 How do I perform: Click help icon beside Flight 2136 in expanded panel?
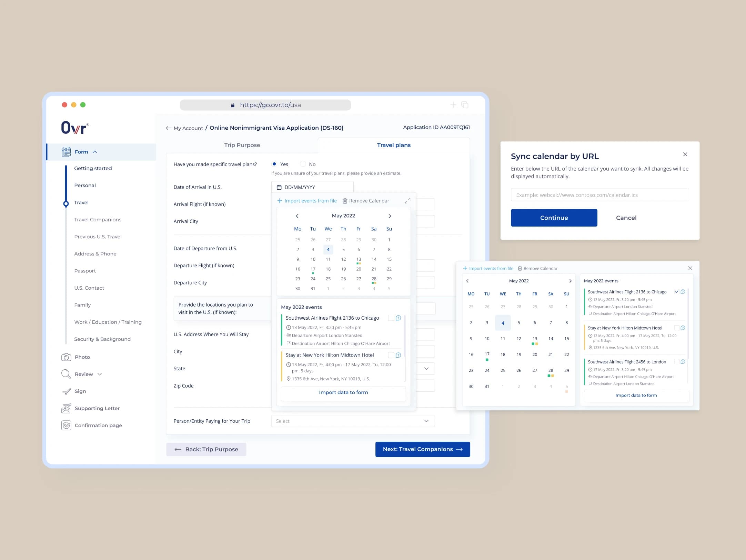coord(683,292)
